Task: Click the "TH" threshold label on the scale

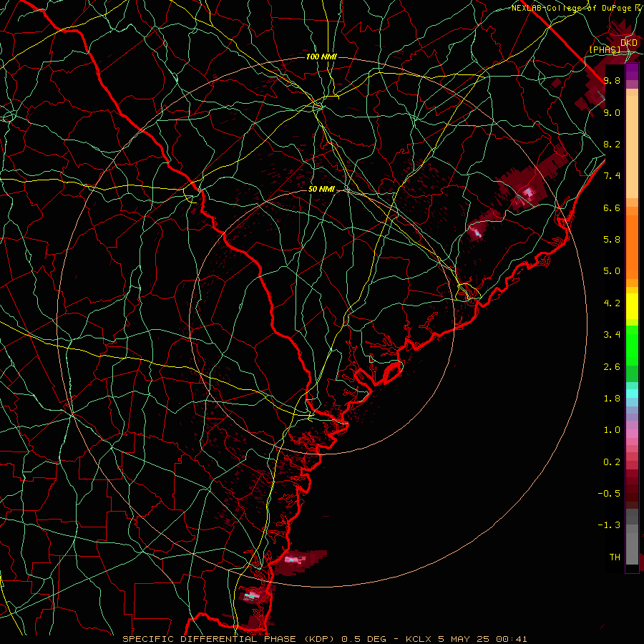Action: point(615,557)
